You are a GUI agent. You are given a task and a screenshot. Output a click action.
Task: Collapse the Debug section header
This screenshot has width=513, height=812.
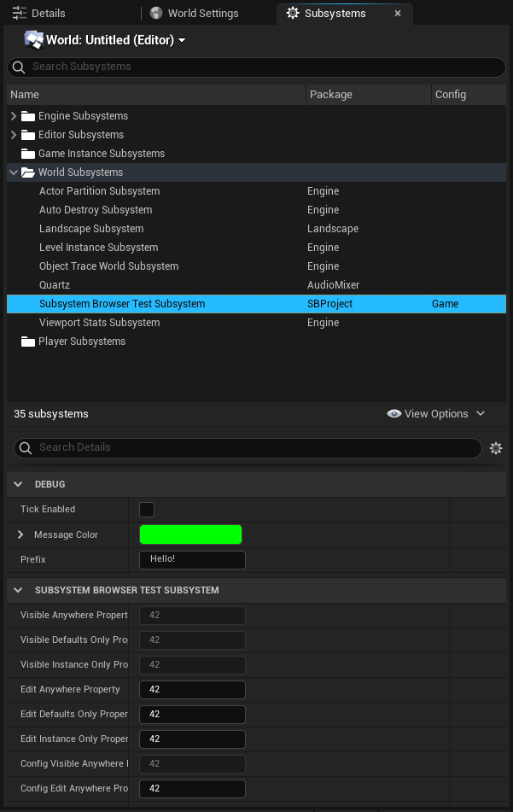point(18,484)
